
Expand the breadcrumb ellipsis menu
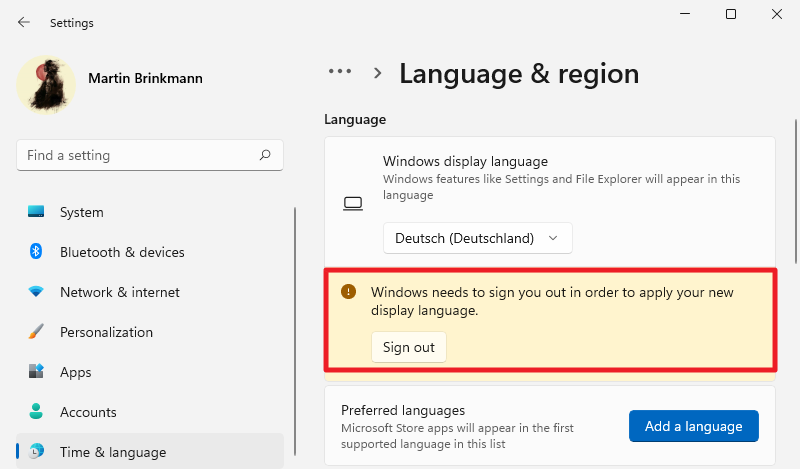[x=340, y=71]
